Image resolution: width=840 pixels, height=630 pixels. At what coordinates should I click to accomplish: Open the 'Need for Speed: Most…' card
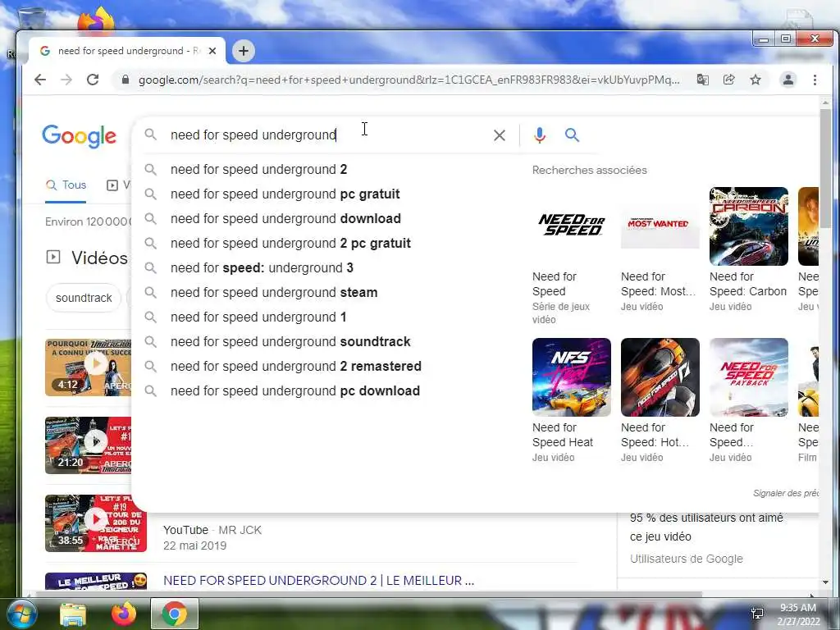(660, 249)
